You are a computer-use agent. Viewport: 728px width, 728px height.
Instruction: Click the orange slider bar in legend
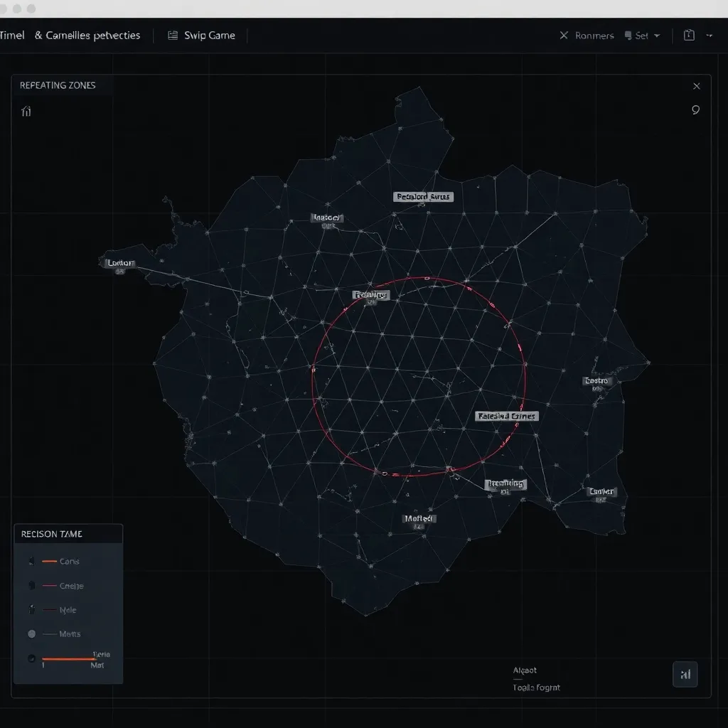coord(68,659)
